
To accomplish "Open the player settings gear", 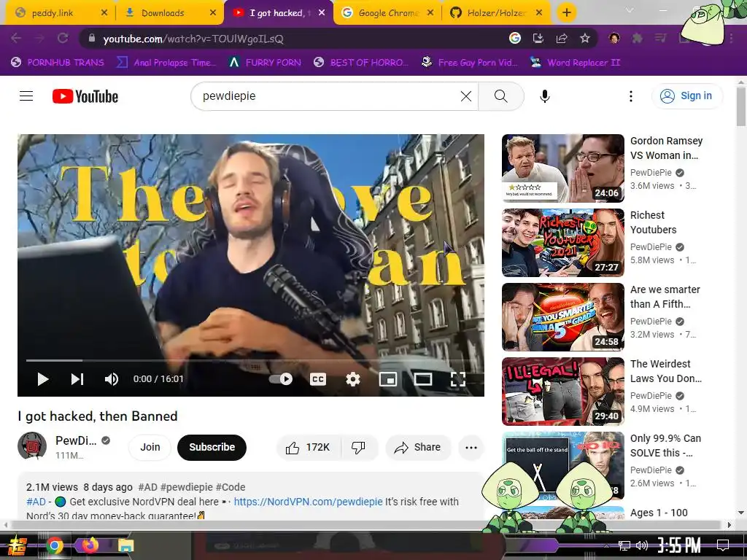I will coord(352,379).
